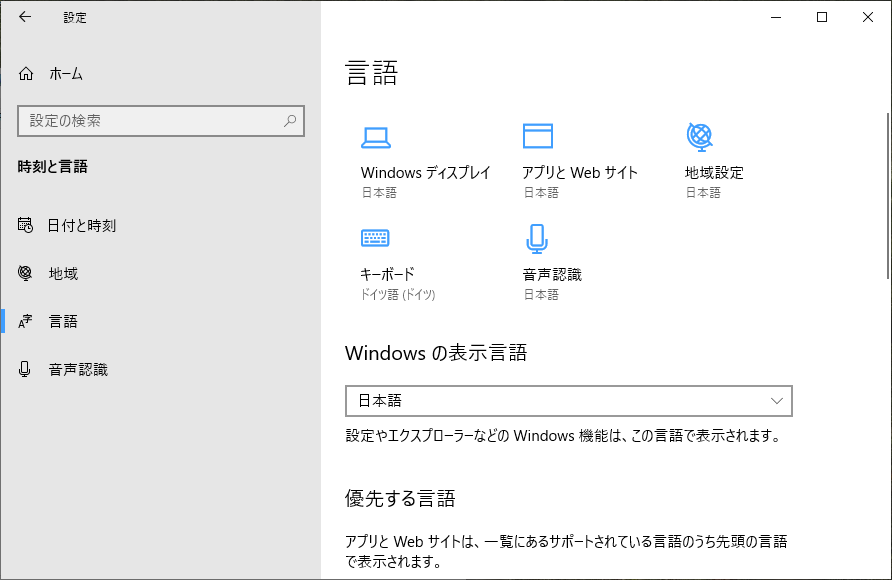Click the キーボード keyboard icon

point(375,238)
